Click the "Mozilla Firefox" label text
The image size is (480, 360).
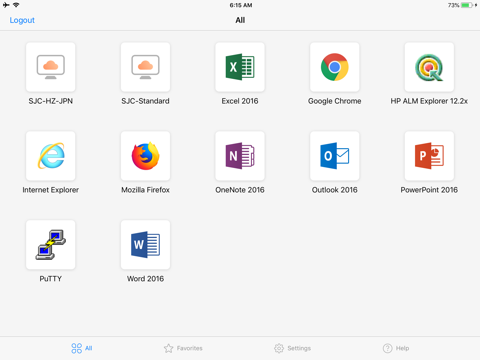point(145,190)
